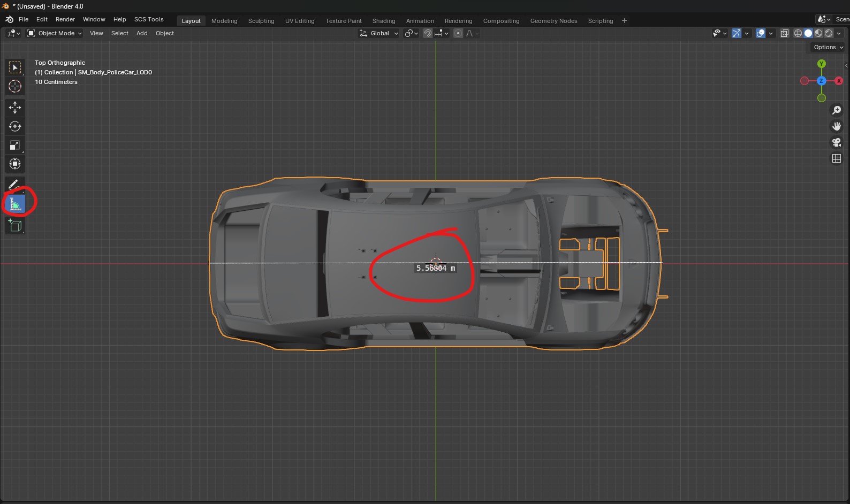Select the Move tool

tap(15, 108)
